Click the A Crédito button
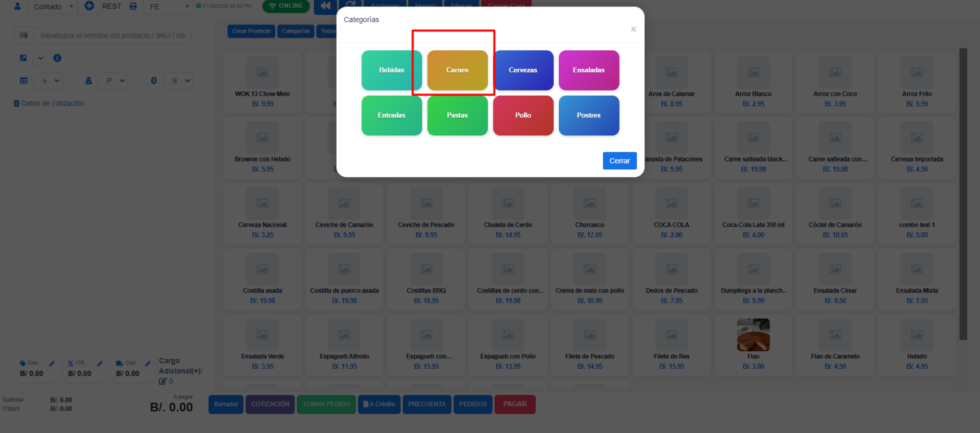 tap(379, 404)
